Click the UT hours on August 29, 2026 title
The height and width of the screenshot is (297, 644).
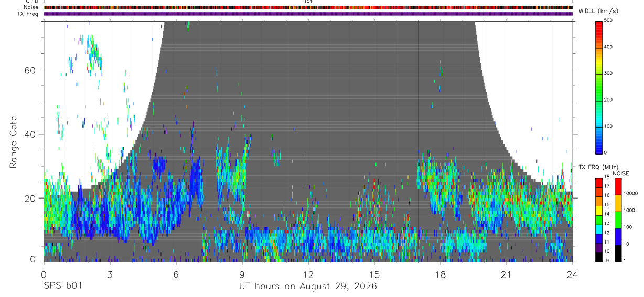pos(308,287)
